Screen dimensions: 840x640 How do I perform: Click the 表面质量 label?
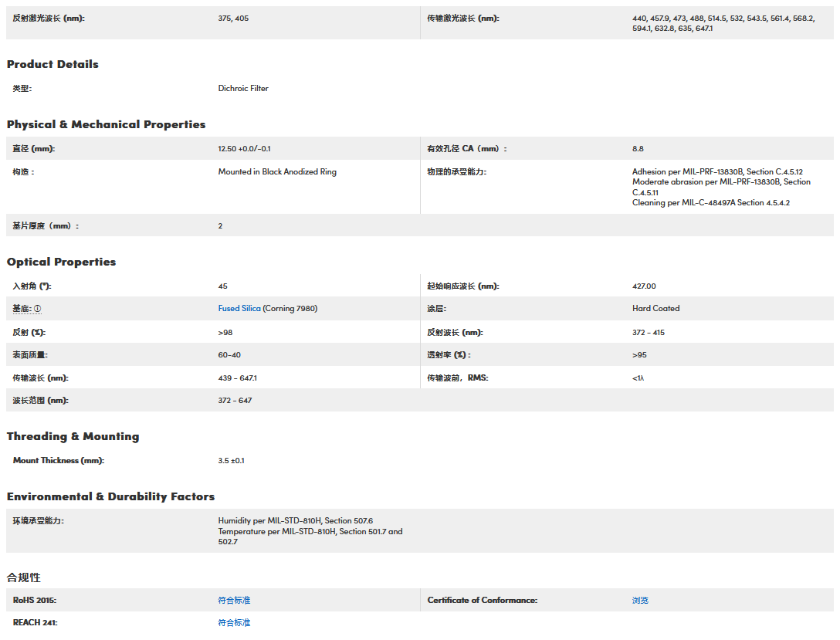pyautogui.click(x=30, y=355)
